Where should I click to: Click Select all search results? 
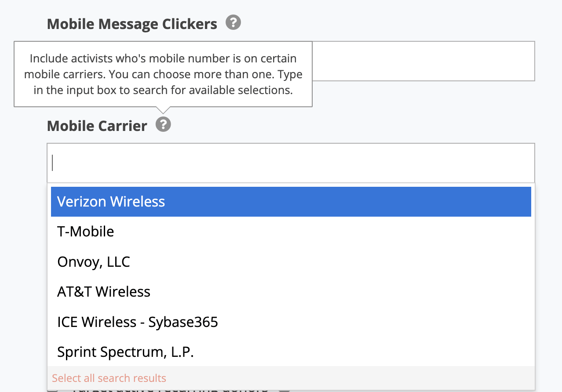(109, 378)
